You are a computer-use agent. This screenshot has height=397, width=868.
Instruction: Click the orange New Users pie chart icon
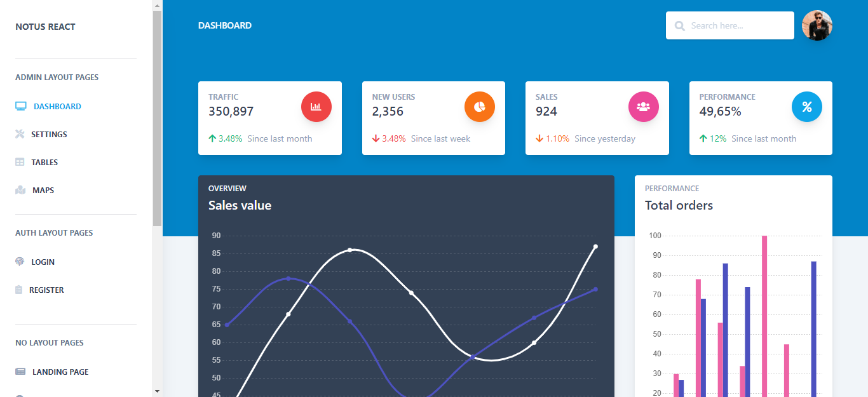pos(480,107)
